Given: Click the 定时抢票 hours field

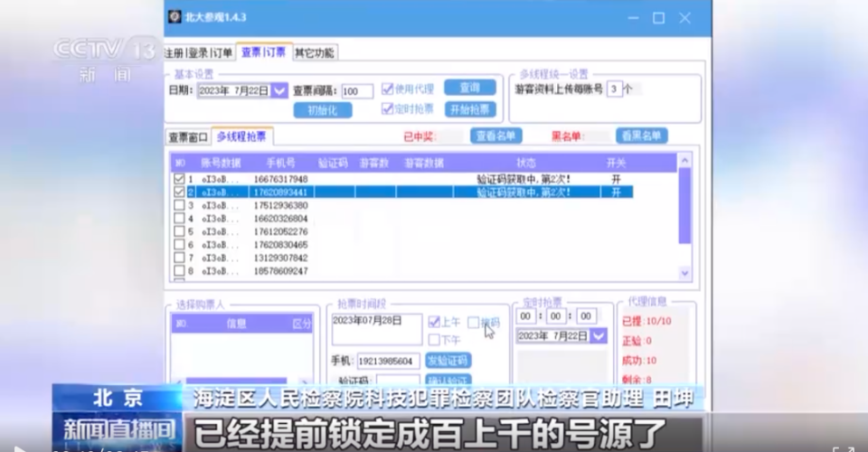Looking at the screenshot, I should coord(525,315).
